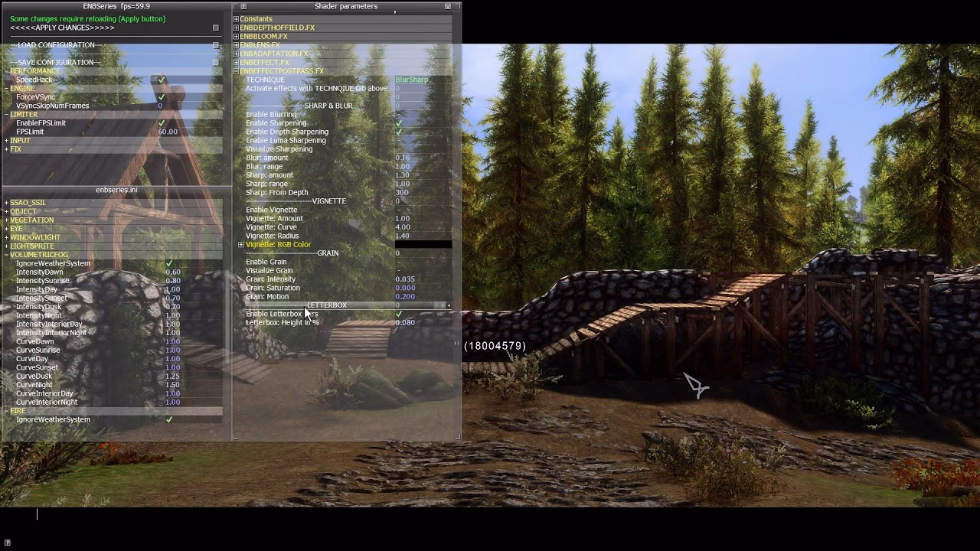Toggle the Enable Luma Sharpening checkbox
The width and height of the screenshot is (980, 551).
click(x=398, y=141)
